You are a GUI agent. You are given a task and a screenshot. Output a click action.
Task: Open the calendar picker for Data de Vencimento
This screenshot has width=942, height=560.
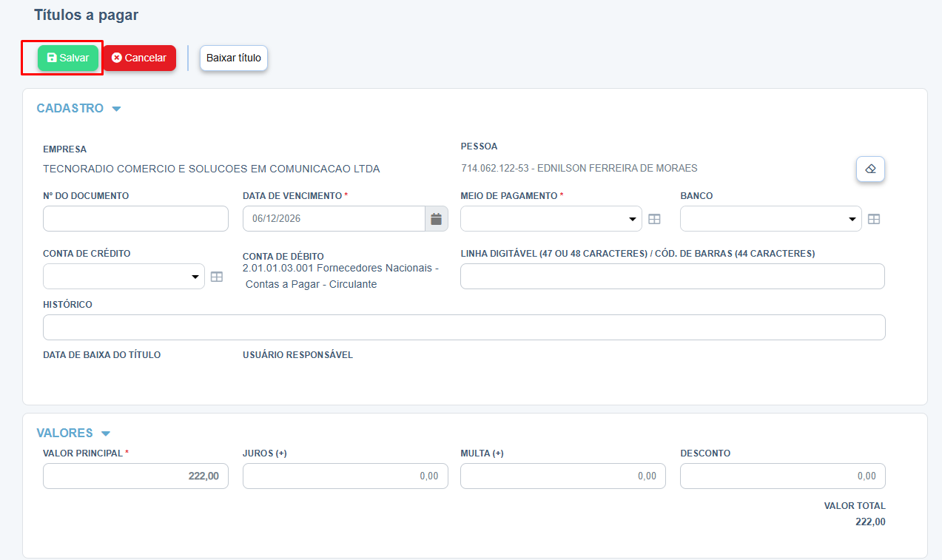click(436, 219)
